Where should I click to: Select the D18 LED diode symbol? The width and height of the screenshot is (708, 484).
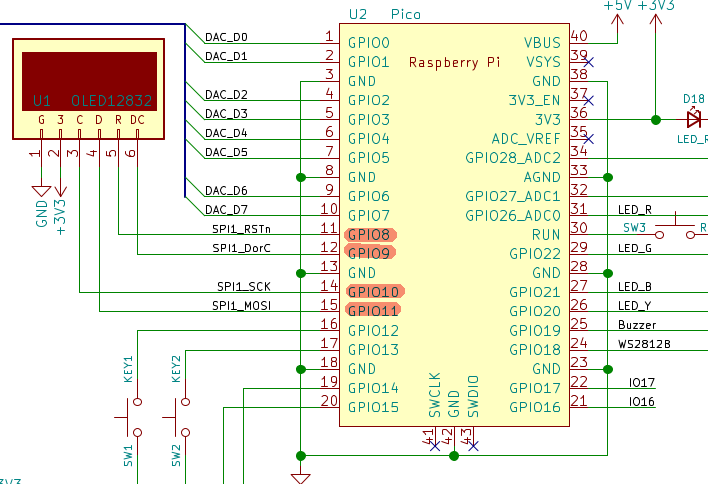[x=694, y=119]
